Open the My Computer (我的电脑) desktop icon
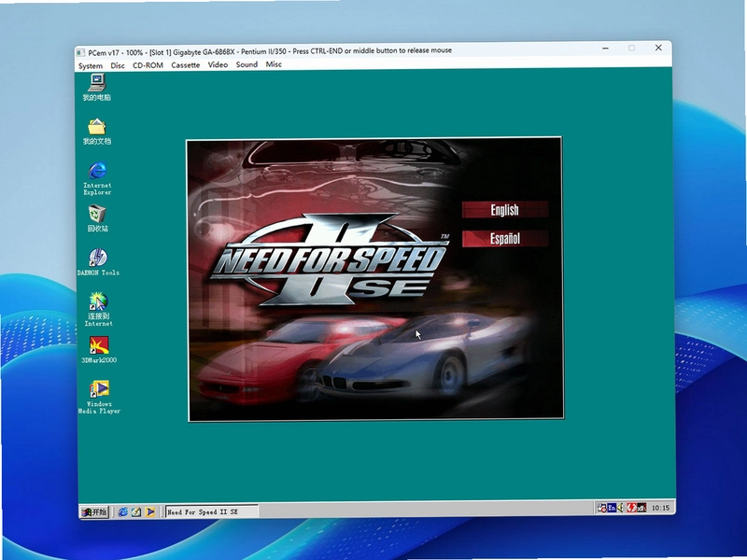Screen dimensions: 747x560 (x=97, y=87)
